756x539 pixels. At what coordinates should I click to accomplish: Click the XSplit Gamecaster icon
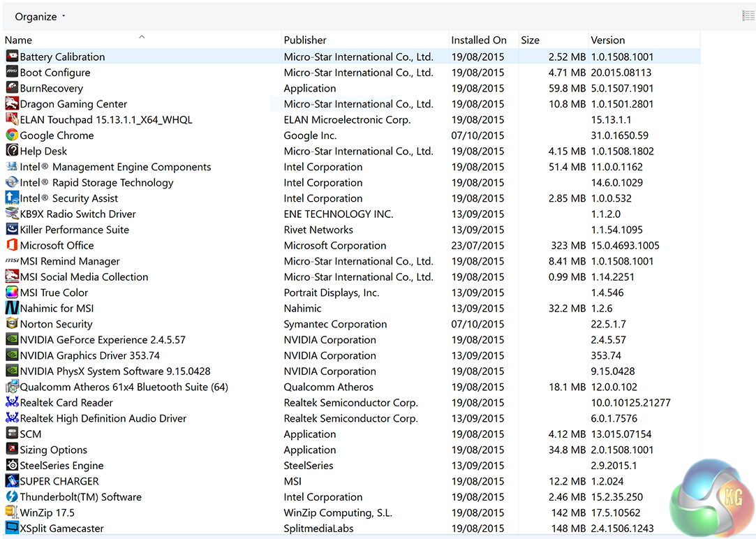click(12, 529)
